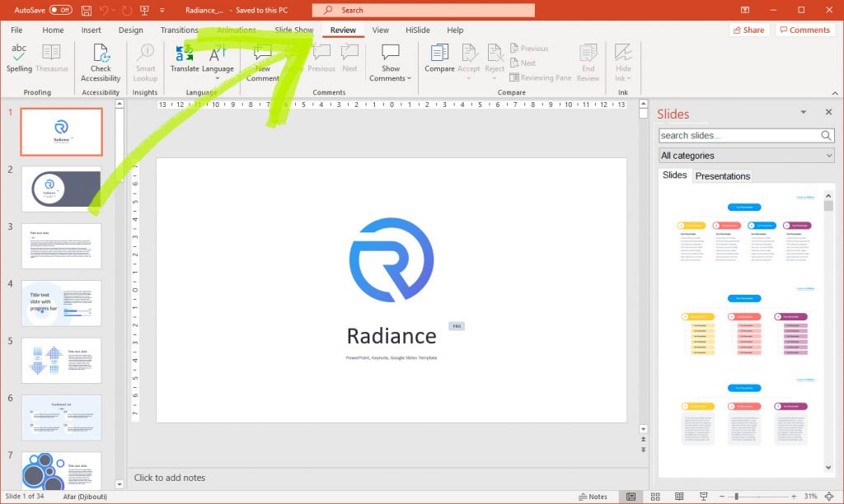Toggle the Notes button in status bar
Viewport: 844px width, 504px height.
click(593, 497)
